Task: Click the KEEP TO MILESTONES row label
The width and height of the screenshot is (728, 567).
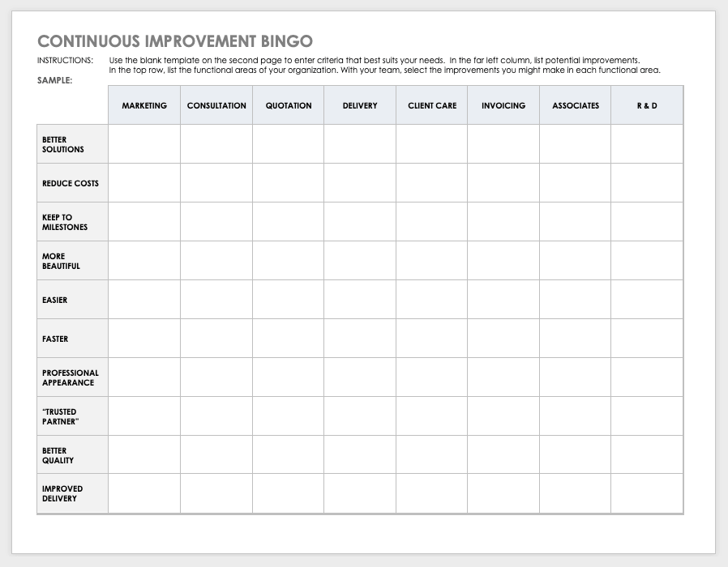Action: click(65, 222)
